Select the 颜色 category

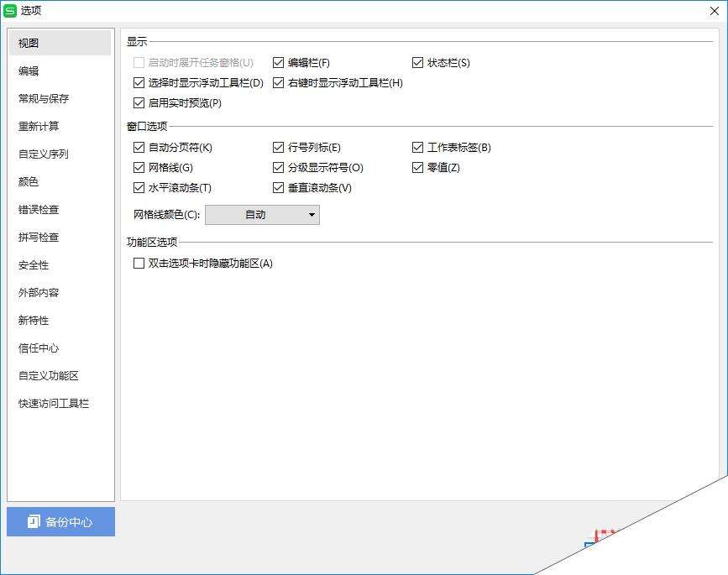pos(60,181)
